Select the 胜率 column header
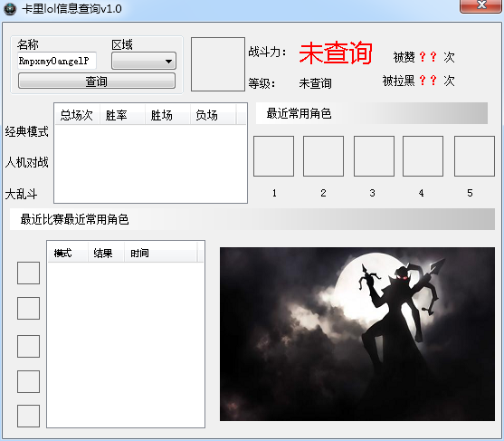The image size is (504, 441). point(122,115)
